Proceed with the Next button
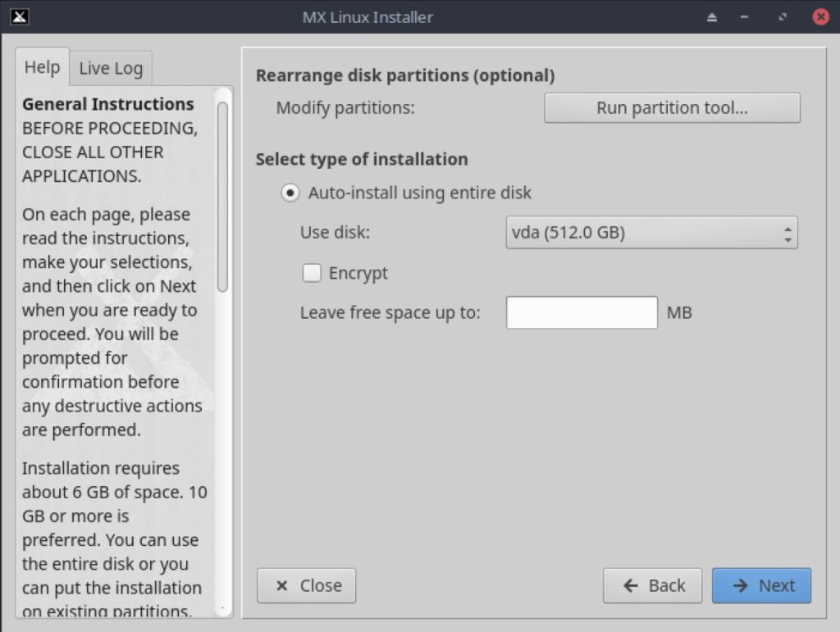This screenshot has height=632, width=840. (761, 585)
